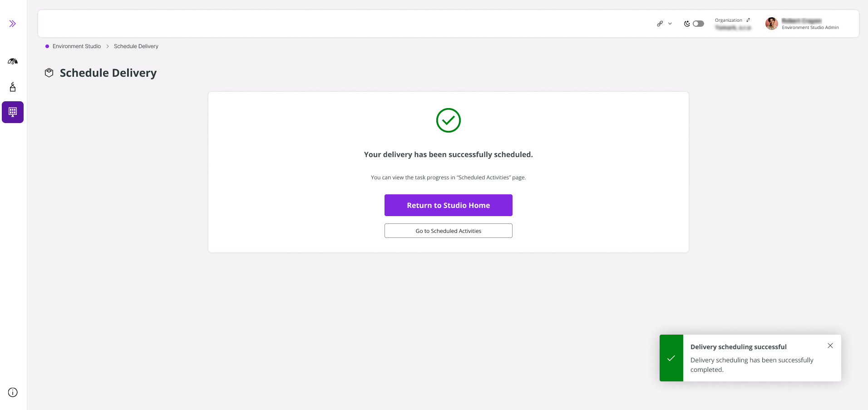This screenshot has height=410, width=868.
Task: Click the user profile avatar
Action: [772, 24]
